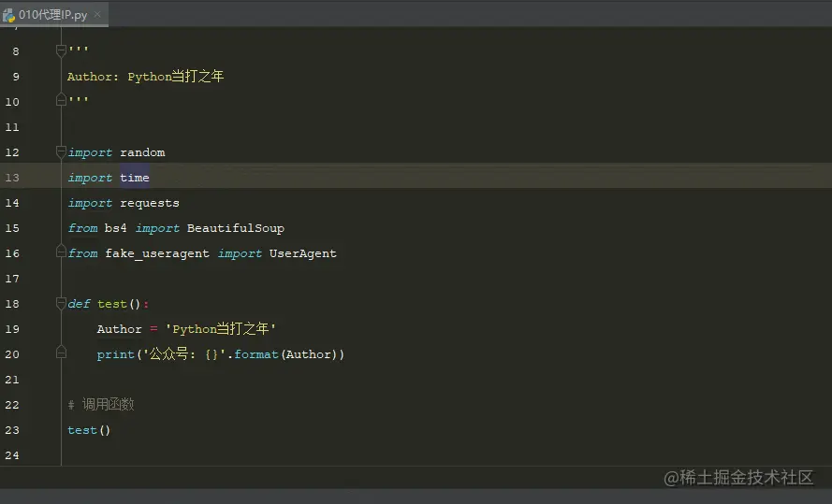Click the 'def' keyword on line 18

pyautogui.click(x=79, y=304)
